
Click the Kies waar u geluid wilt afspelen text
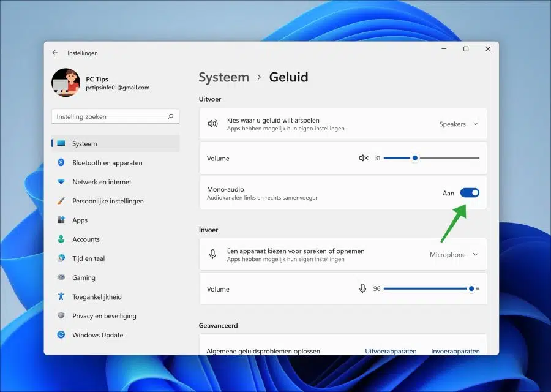[x=273, y=120]
